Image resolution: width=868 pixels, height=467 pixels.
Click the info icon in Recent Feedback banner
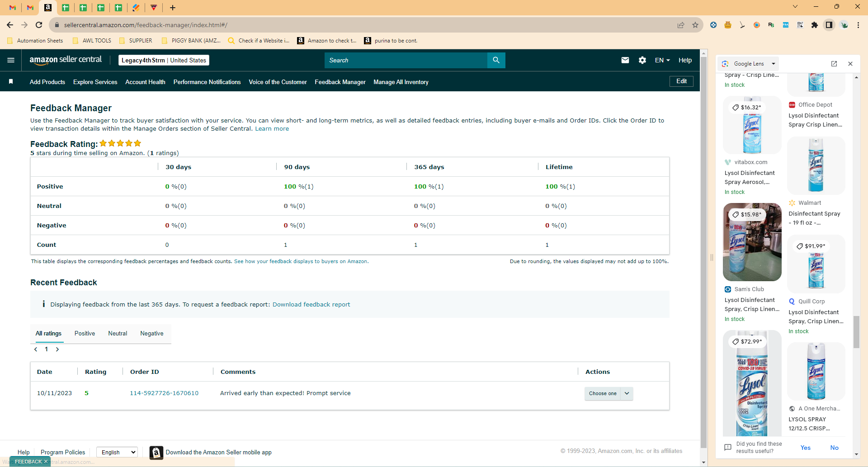(x=43, y=304)
